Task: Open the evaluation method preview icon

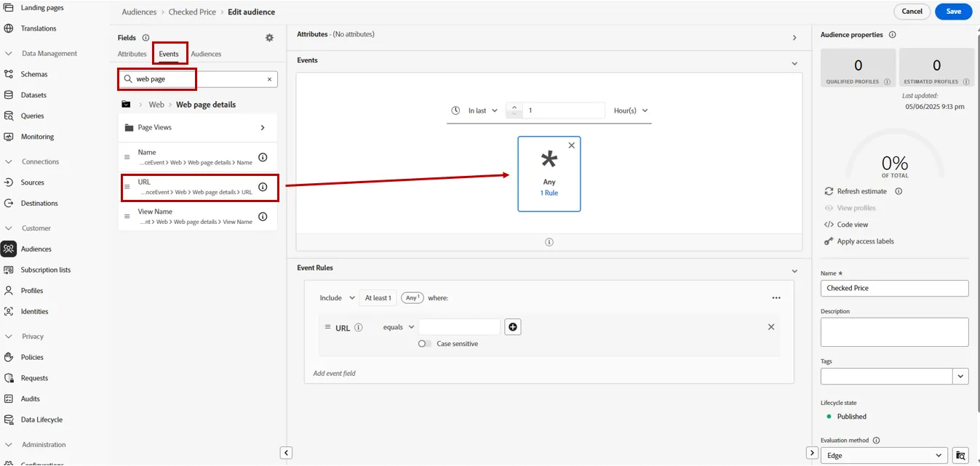Action: pos(961,456)
